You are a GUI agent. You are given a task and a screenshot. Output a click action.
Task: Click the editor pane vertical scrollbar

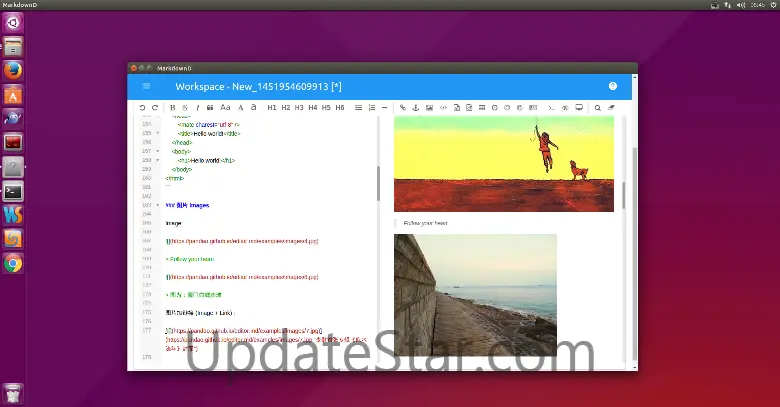pos(378,183)
